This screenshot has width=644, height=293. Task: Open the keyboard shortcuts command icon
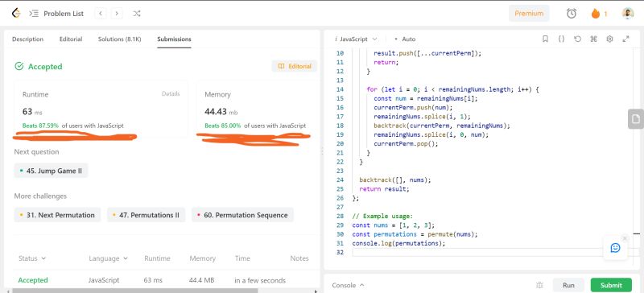coord(593,39)
